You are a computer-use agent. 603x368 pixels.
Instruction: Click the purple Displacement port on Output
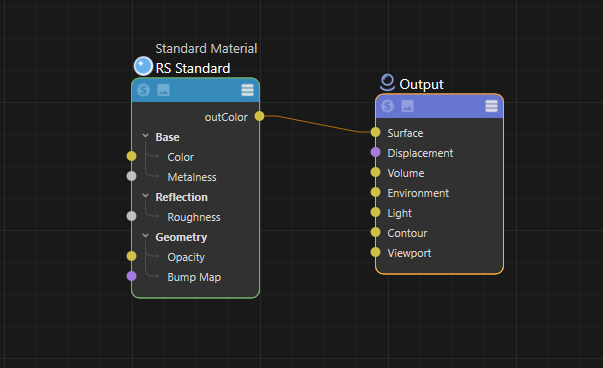click(376, 152)
